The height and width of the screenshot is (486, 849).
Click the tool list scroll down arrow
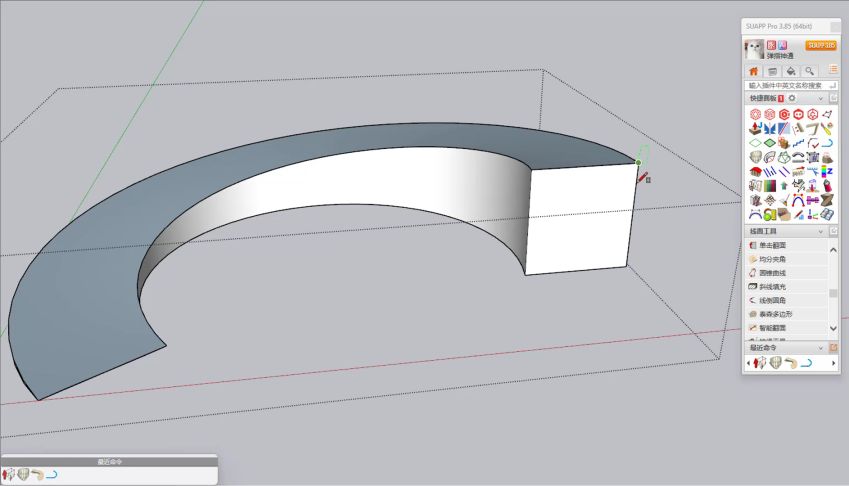(833, 328)
